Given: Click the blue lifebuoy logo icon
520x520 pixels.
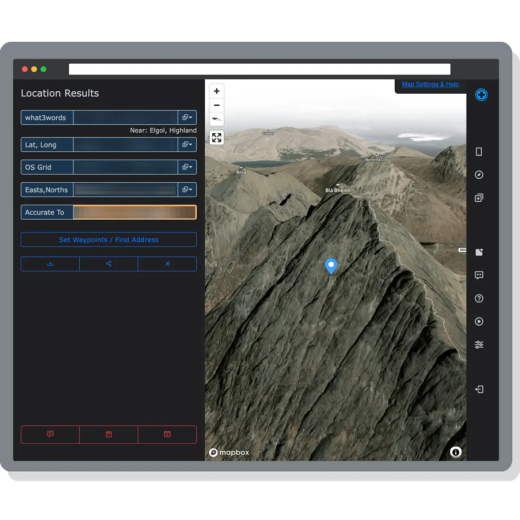Looking at the screenshot, I should click(x=481, y=95).
